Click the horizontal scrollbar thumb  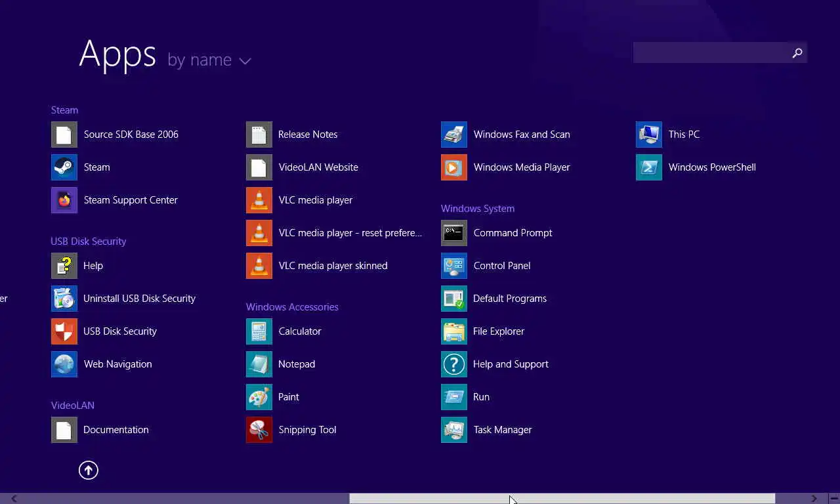coord(562,499)
